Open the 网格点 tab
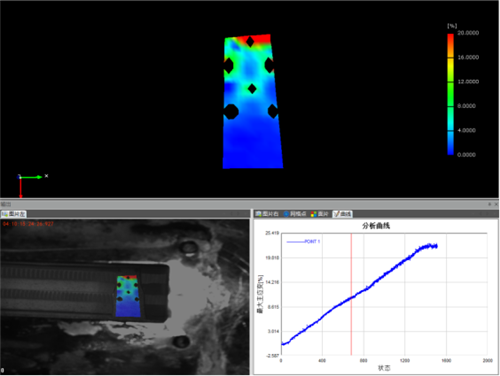 tap(295, 214)
